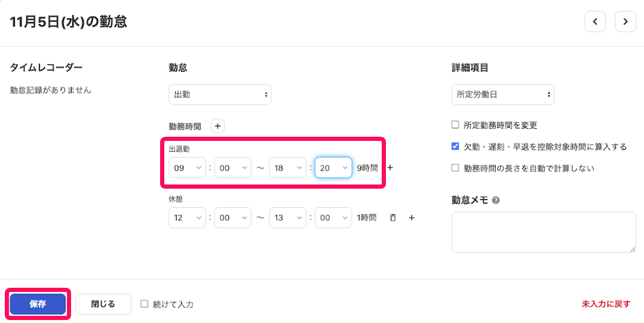The height and width of the screenshot is (323, 644).
Task: Enable 所定勤務時間を変更 checkbox
Action: coord(455,124)
